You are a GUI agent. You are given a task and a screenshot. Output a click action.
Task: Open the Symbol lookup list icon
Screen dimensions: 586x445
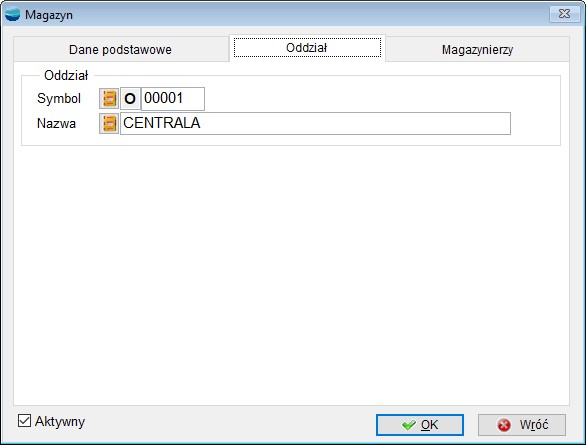(x=109, y=99)
